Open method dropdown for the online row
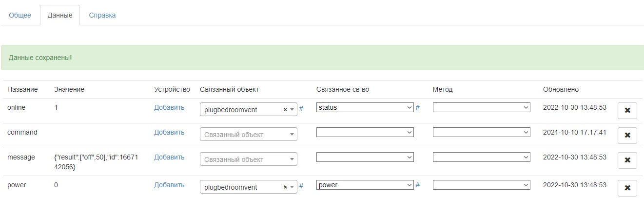The image size is (644, 198). pos(481,107)
